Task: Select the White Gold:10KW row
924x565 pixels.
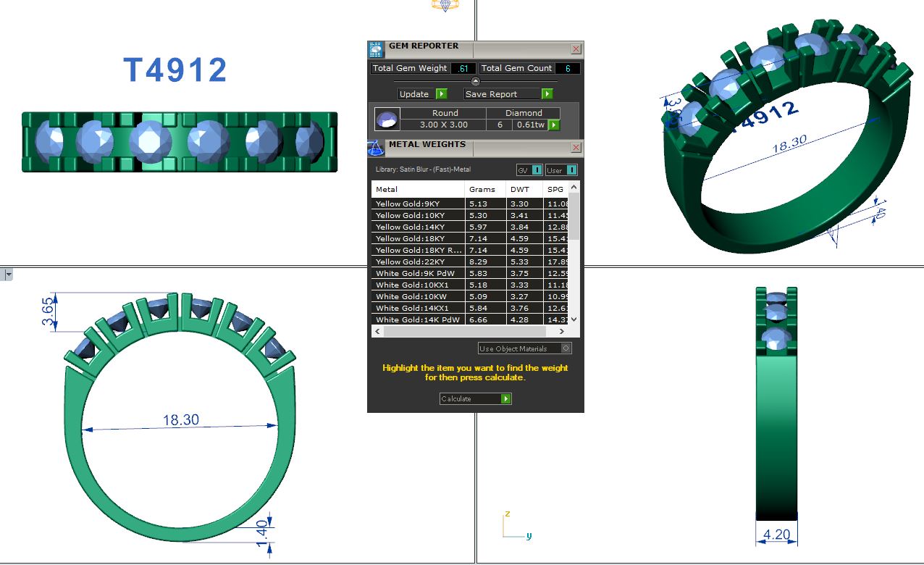Action: (x=418, y=296)
